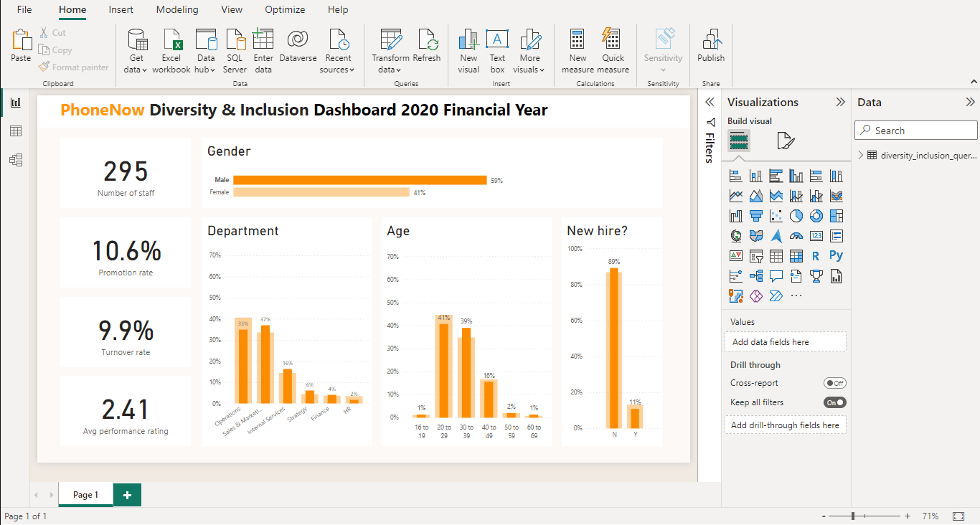The image size is (980, 525).
Task: Choose the Area chart visual
Action: coord(755,196)
